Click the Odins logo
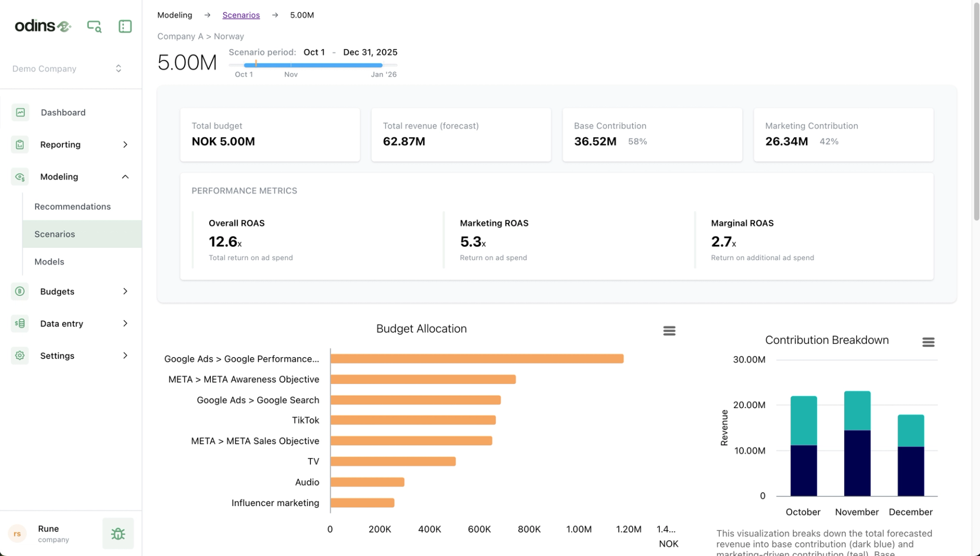Viewport: 980px width, 556px height. (x=43, y=26)
